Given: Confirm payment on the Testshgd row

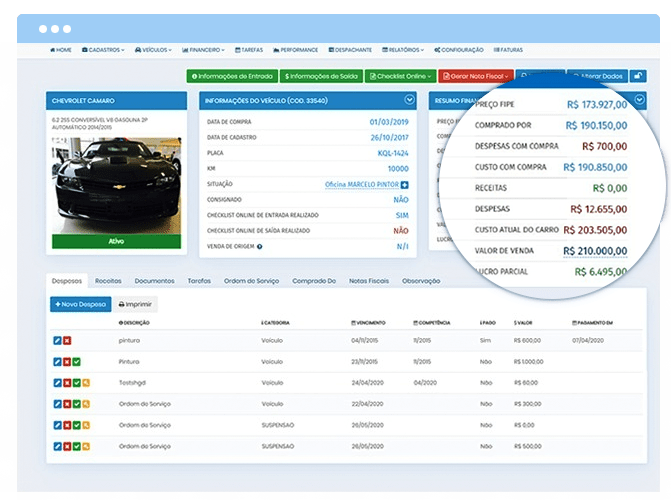Looking at the screenshot, I should click(x=77, y=383).
